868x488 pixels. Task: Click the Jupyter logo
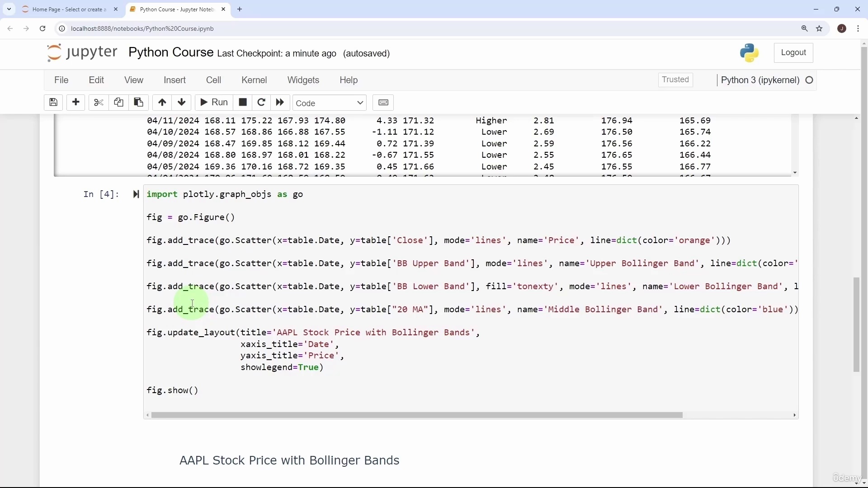tap(82, 52)
